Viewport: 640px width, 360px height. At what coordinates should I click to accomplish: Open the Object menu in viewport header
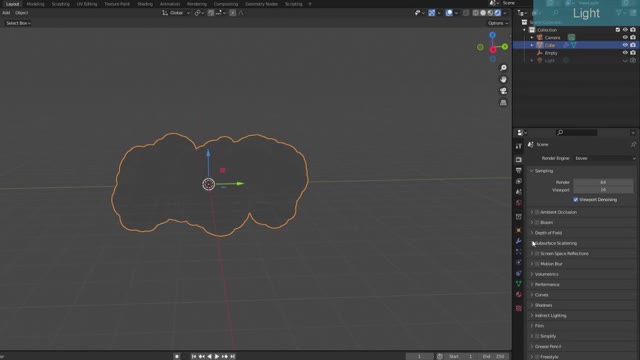(x=22, y=13)
